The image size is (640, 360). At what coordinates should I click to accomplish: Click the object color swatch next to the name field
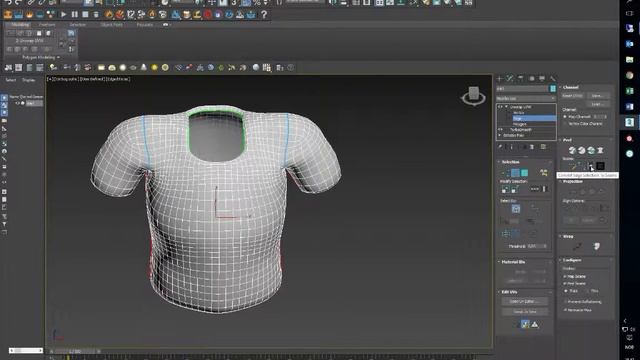[553, 89]
